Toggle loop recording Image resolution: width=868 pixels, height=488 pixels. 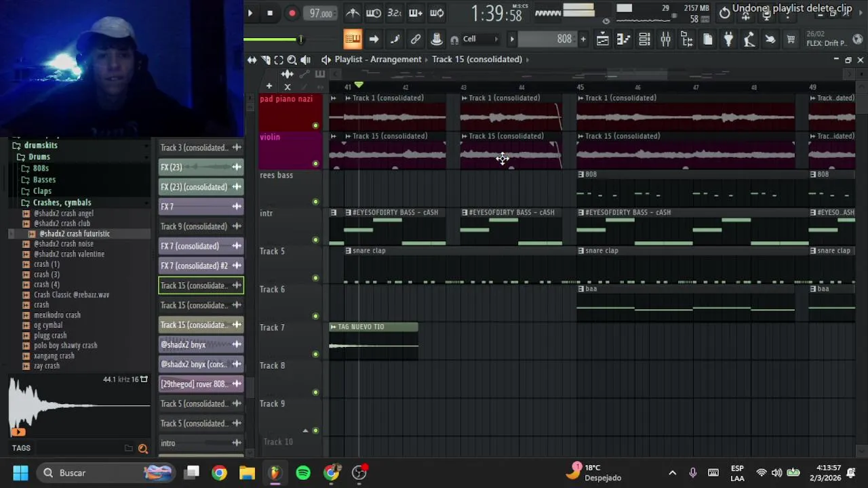[x=437, y=13]
